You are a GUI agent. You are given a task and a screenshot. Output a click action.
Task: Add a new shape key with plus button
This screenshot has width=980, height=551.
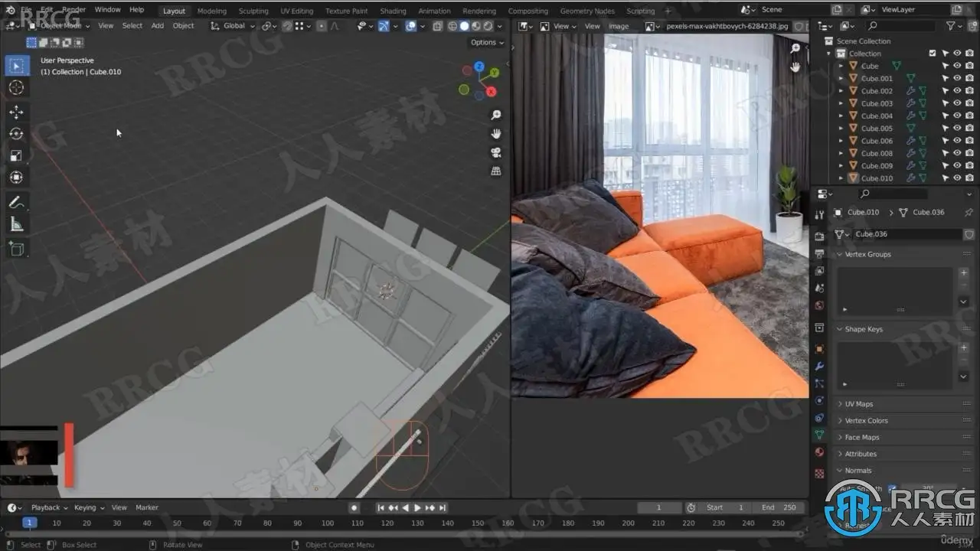964,347
